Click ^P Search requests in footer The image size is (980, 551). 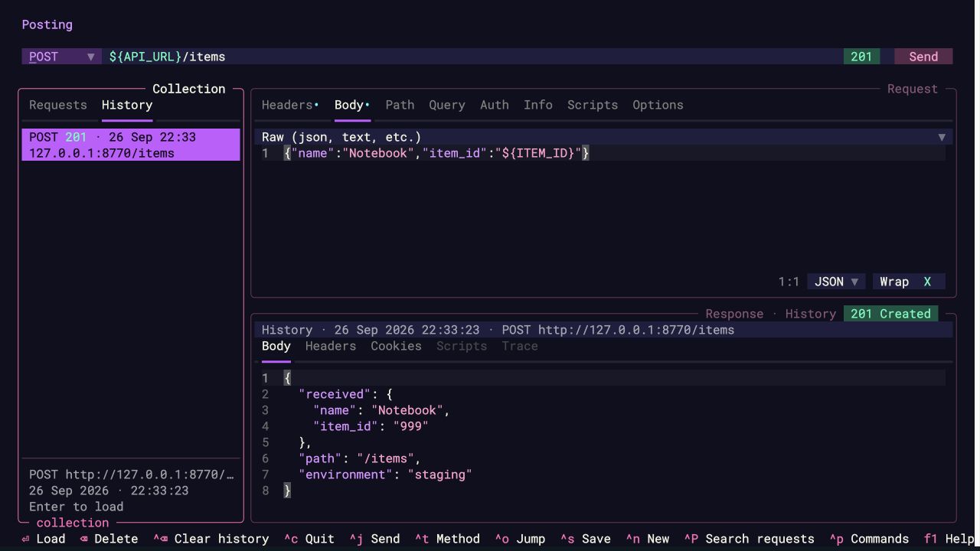(x=749, y=539)
